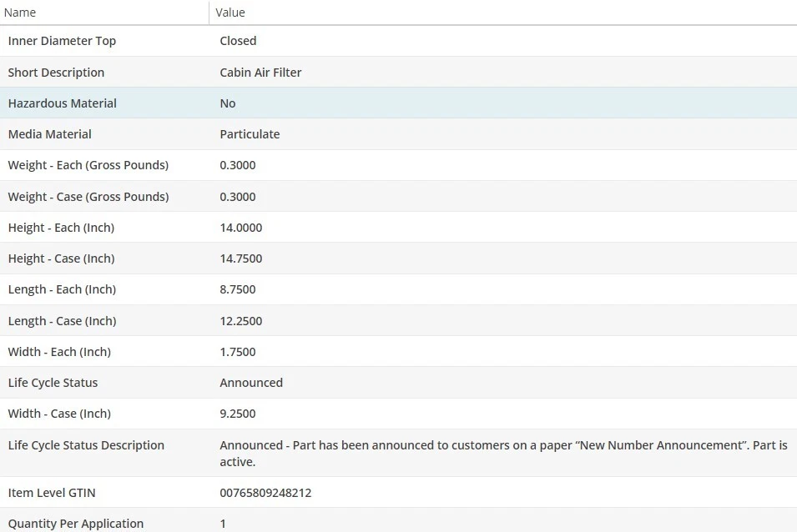Click the 14.7500 height value
The width and height of the screenshot is (797, 532).
(241, 258)
